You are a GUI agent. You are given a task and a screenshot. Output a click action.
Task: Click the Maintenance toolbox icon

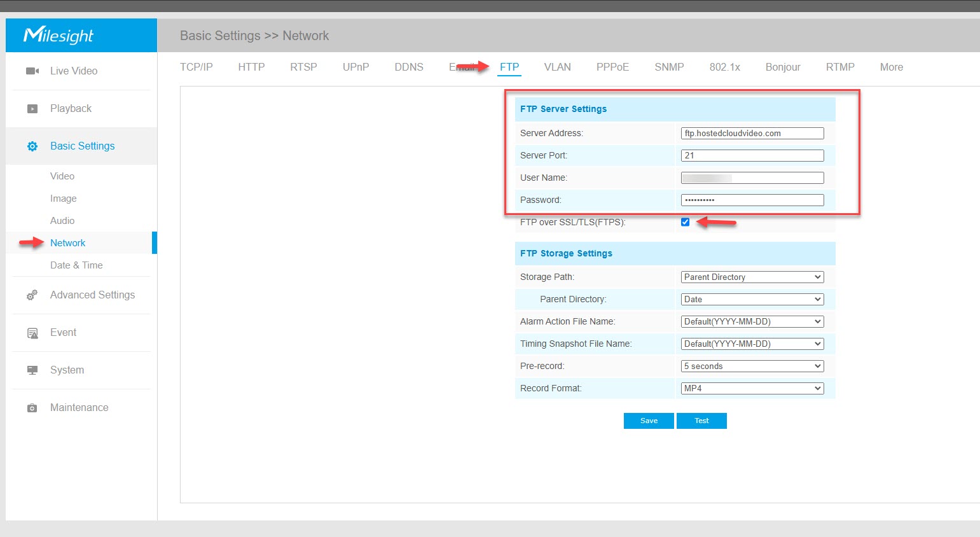click(32, 408)
